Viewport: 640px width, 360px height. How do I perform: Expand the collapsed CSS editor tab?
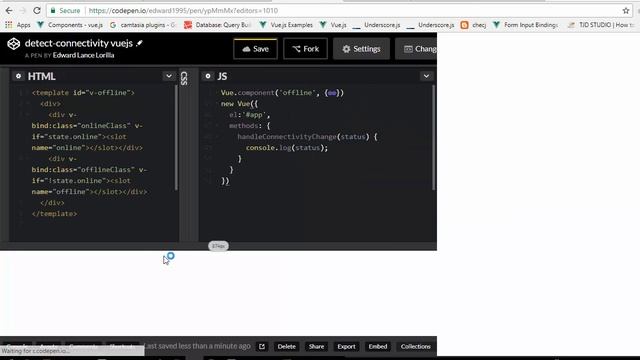(184, 78)
